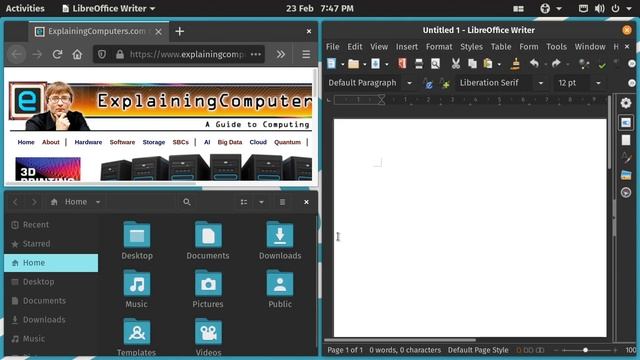
Task: Toggle Print Preview icon in Writer
Action: (436, 64)
